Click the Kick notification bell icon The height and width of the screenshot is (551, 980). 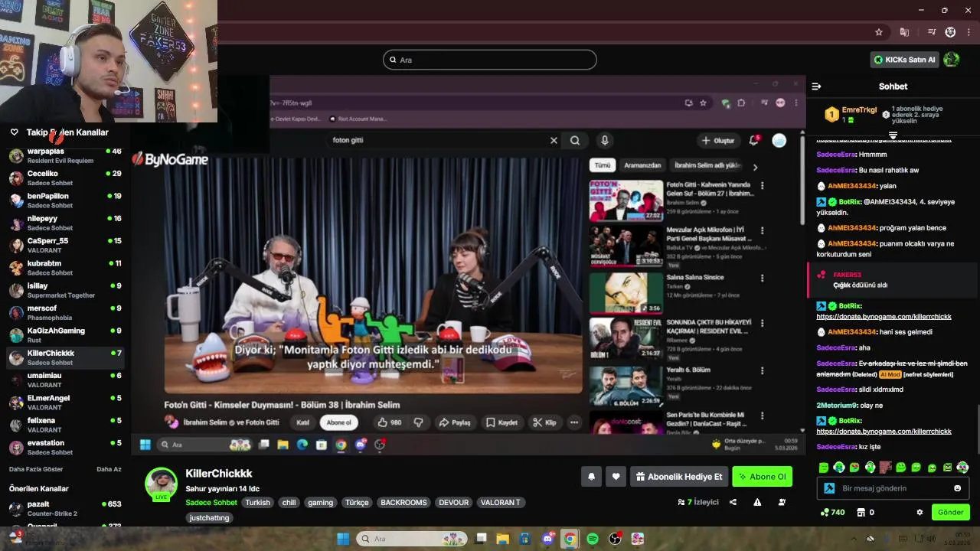pos(591,477)
